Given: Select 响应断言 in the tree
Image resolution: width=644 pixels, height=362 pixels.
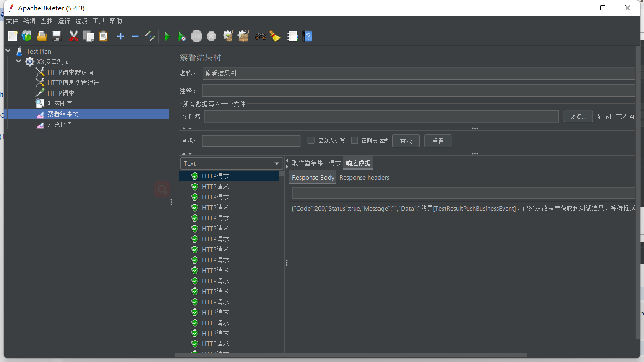Looking at the screenshot, I should 60,103.
